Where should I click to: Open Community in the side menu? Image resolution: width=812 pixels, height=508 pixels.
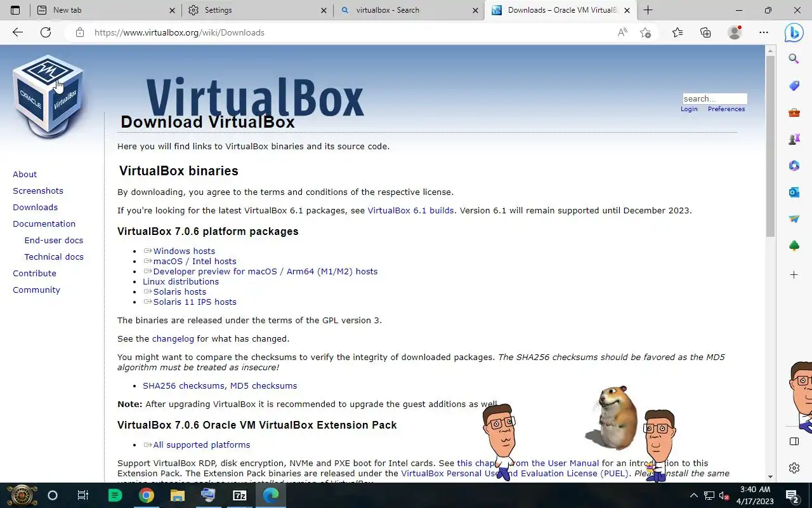tap(36, 290)
